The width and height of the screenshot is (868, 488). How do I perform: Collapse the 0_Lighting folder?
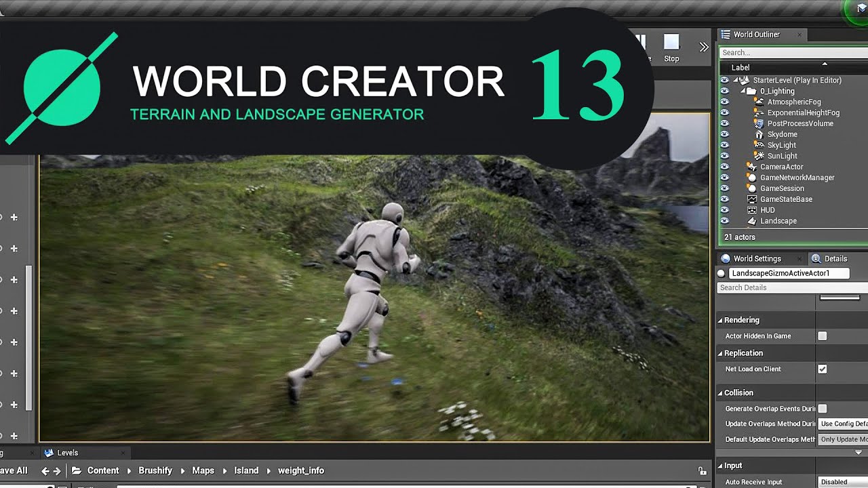pyautogui.click(x=743, y=91)
